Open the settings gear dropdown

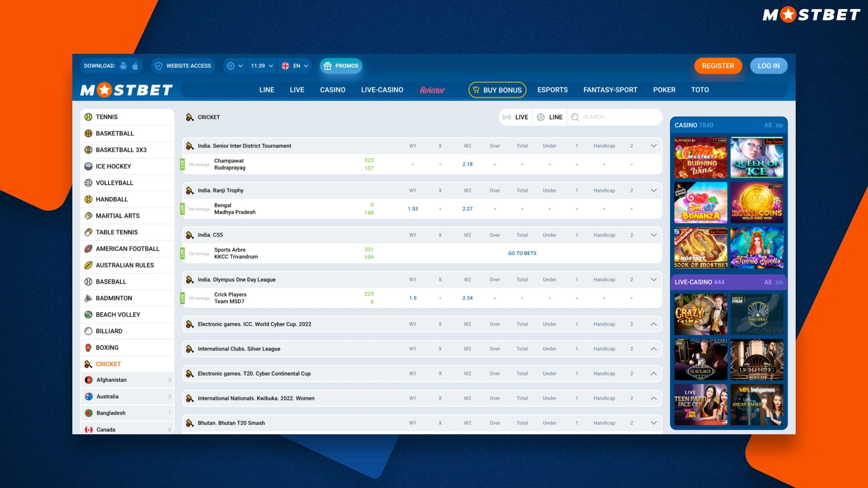click(x=235, y=66)
